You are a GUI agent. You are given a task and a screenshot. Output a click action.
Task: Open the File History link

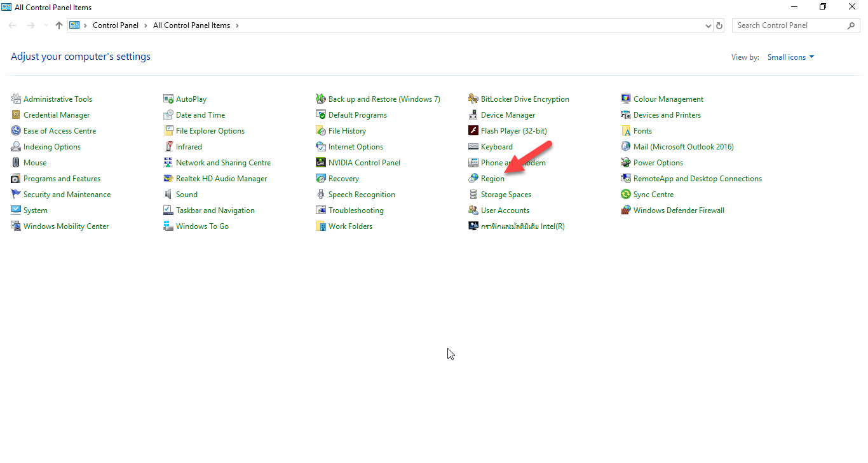tap(347, 130)
